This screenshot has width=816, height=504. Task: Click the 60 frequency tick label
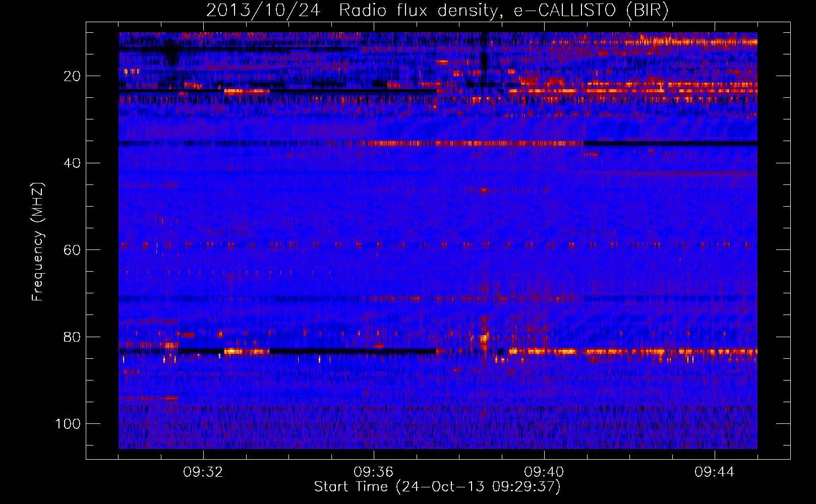73,250
